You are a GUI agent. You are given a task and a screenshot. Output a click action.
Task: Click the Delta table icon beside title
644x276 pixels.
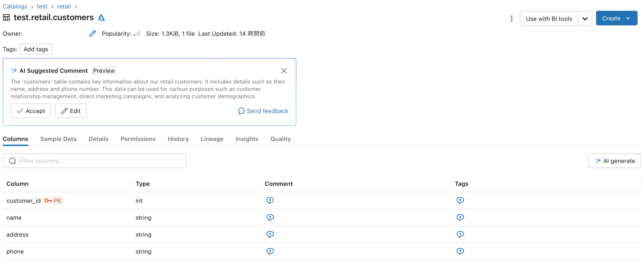101,17
